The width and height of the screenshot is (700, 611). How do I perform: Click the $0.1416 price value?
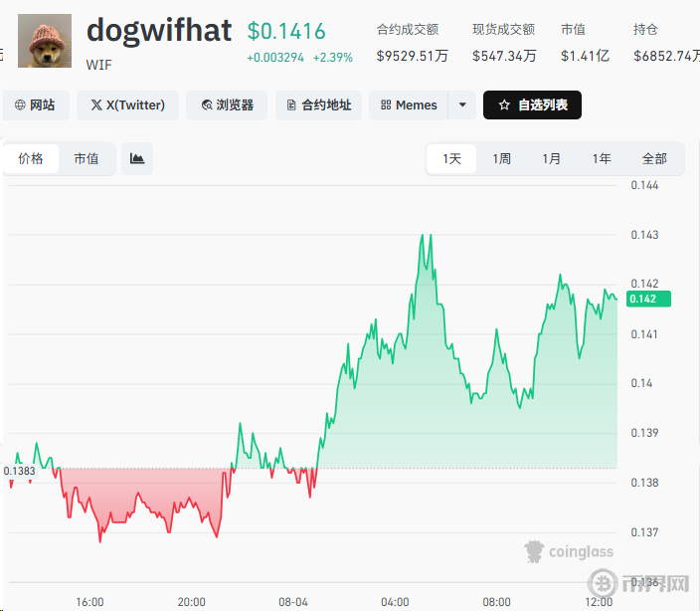click(286, 31)
